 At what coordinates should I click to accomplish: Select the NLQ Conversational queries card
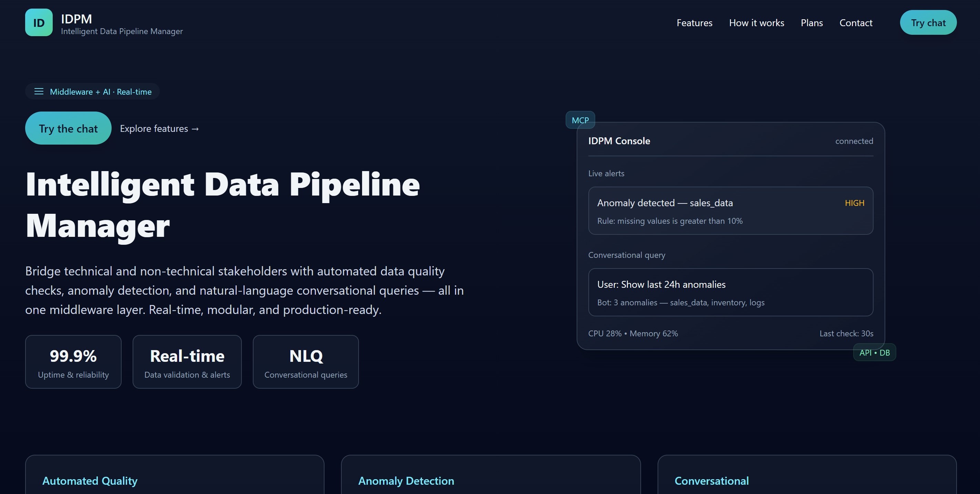click(x=306, y=362)
